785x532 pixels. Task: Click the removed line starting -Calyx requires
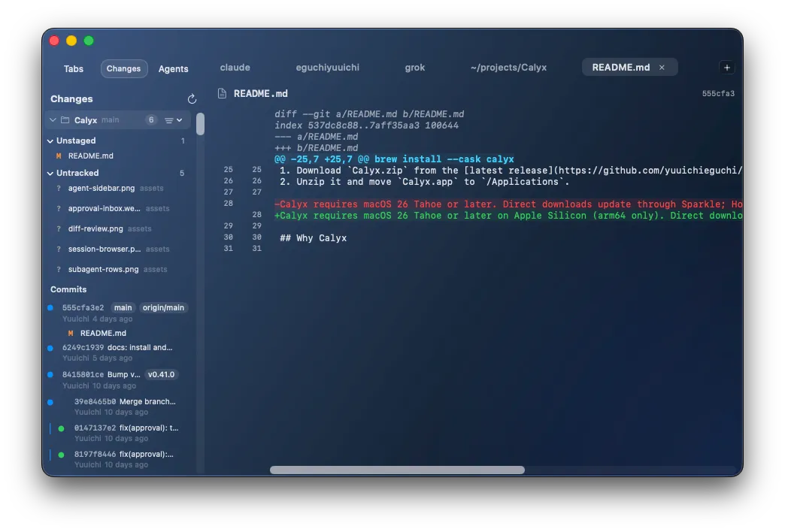pos(508,204)
